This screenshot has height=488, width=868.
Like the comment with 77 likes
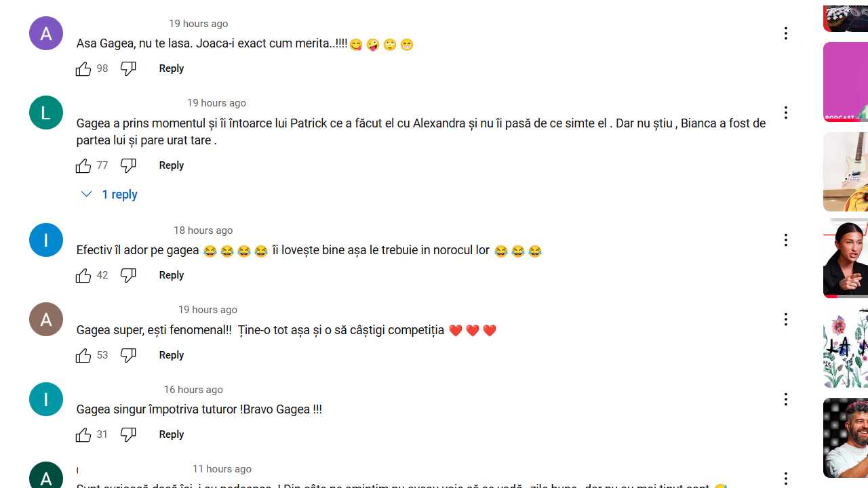[83, 165]
